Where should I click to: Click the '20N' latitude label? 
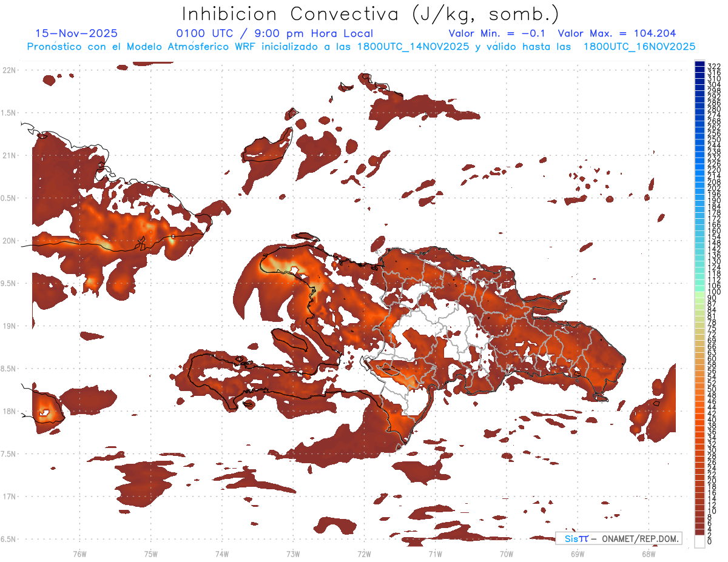[x=10, y=241]
